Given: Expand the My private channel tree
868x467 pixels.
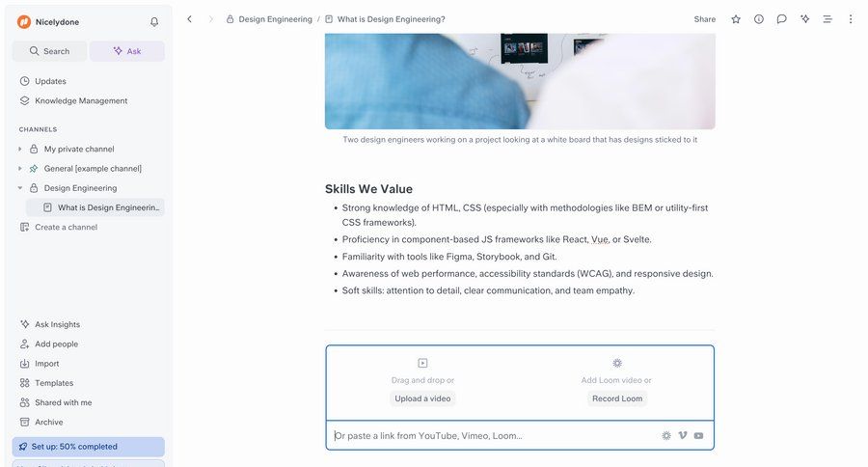Looking at the screenshot, I should click(20, 149).
